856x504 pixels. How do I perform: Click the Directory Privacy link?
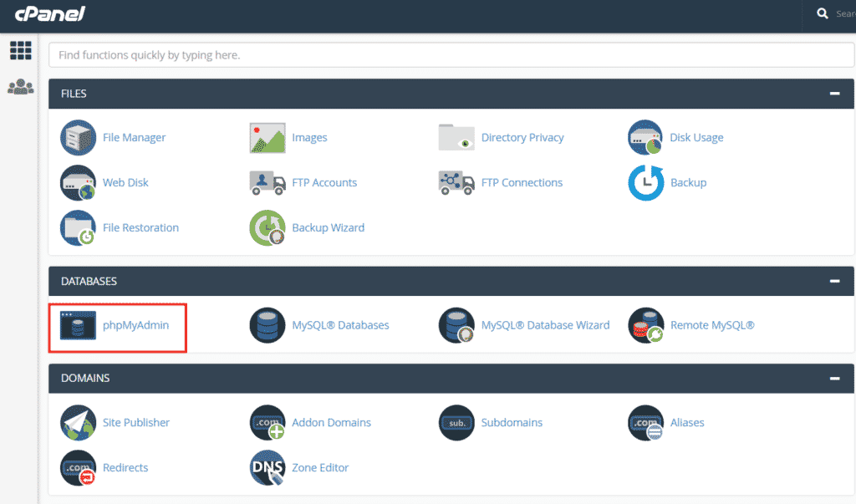point(522,138)
